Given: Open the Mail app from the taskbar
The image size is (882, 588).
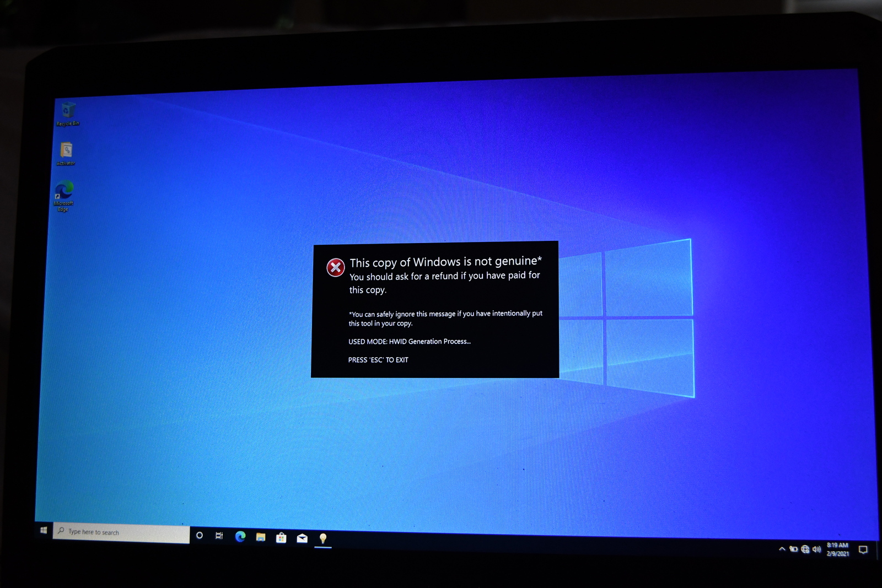Looking at the screenshot, I should point(302,538).
